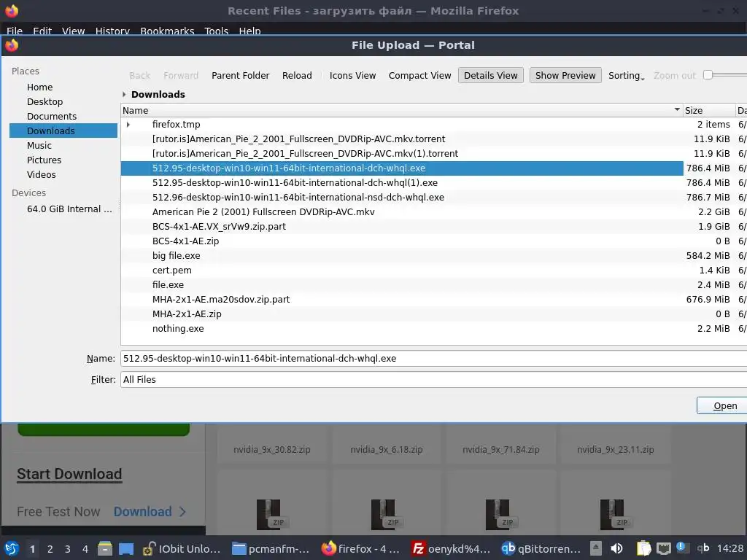747x560 pixels.
Task: Switch to workspace 4 in taskbar
Action: pyautogui.click(x=85, y=549)
